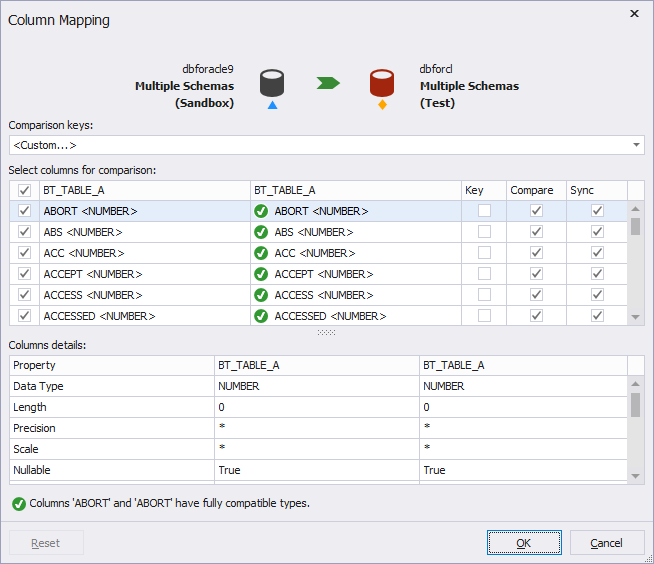Image resolution: width=654 pixels, height=564 pixels.
Task: Click the orange diamond marker under target database
Action: pos(382,105)
